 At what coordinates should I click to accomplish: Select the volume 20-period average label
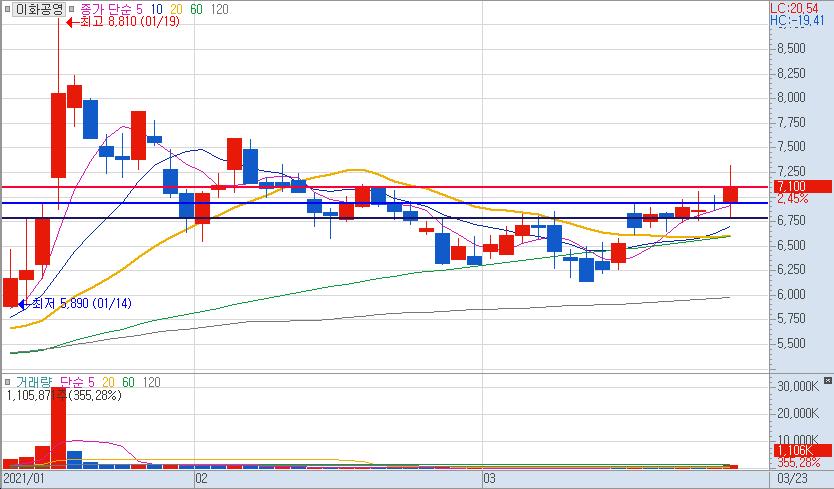coord(109,382)
